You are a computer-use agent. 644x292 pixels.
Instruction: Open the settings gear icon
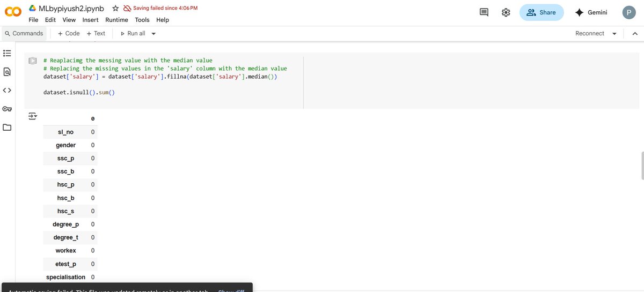(x=506, y=13)
